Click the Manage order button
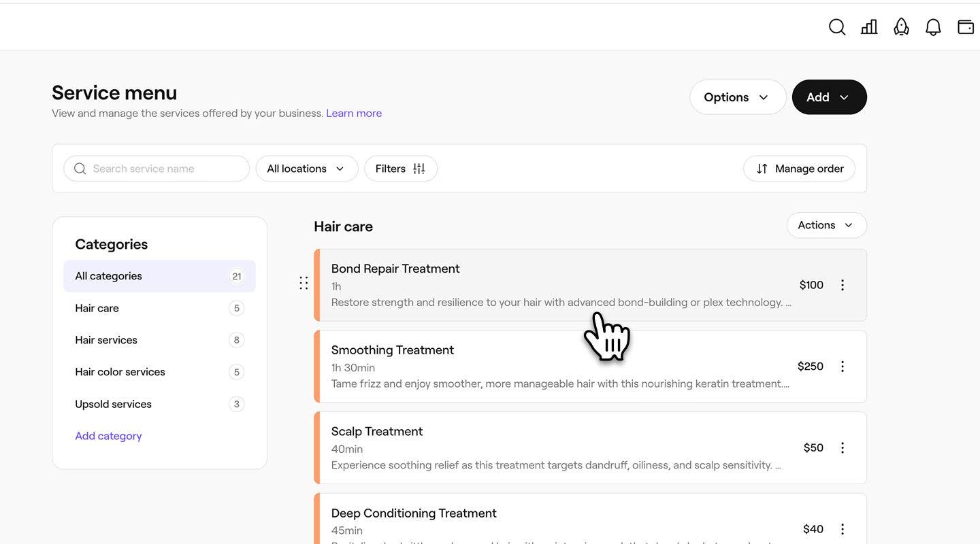The image size is (980, 544). (x=799, y=169)
